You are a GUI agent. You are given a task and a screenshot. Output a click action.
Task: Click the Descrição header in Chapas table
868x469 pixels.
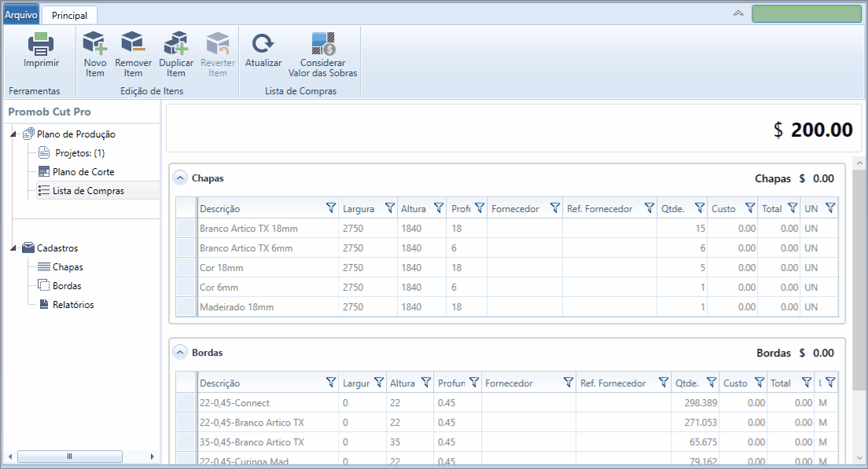(220, 209)
